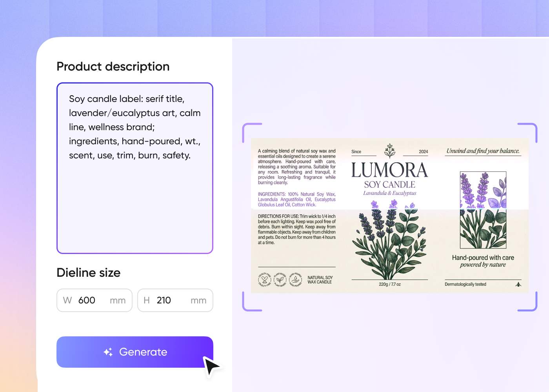The image size is (549, 392).
Task: Click the sparkle icon inside the Generate button
Action: 108,352
